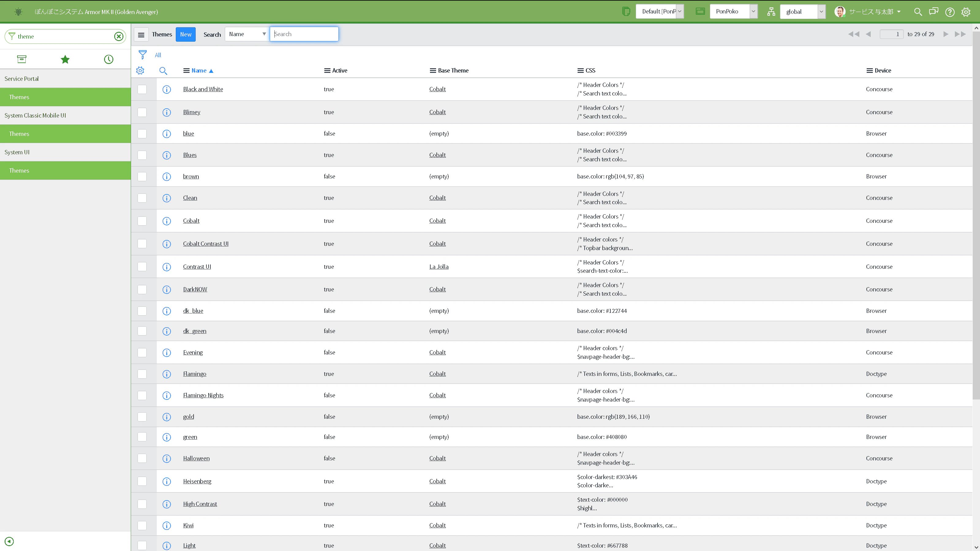980x551 pixels.
Task: Click the domain picker icon
Action: (x=771, y=11)
